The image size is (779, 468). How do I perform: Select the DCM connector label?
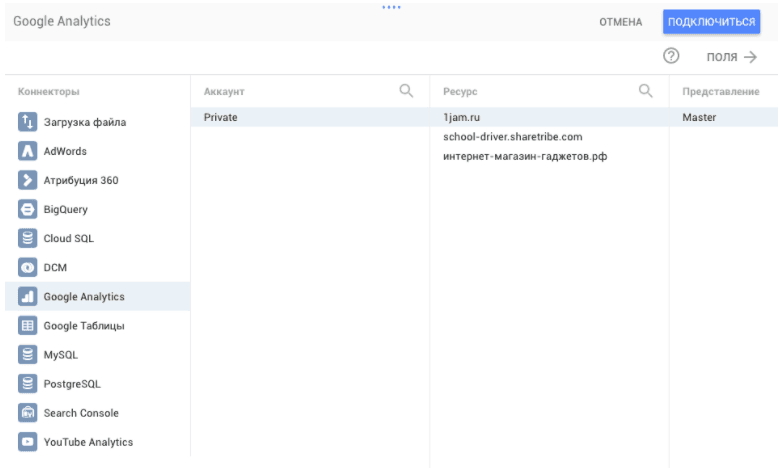pos(55,267)
